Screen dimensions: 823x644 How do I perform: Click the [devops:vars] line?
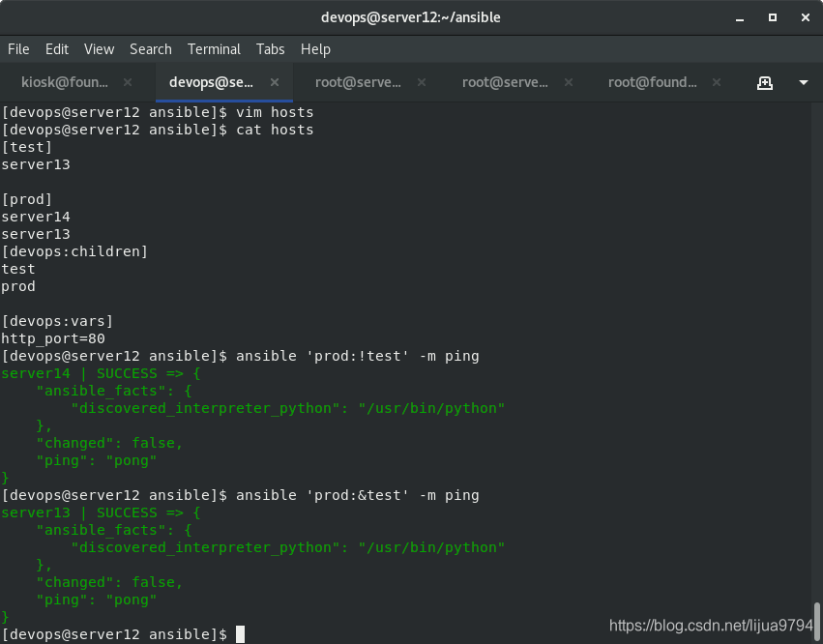pos(57,321)
